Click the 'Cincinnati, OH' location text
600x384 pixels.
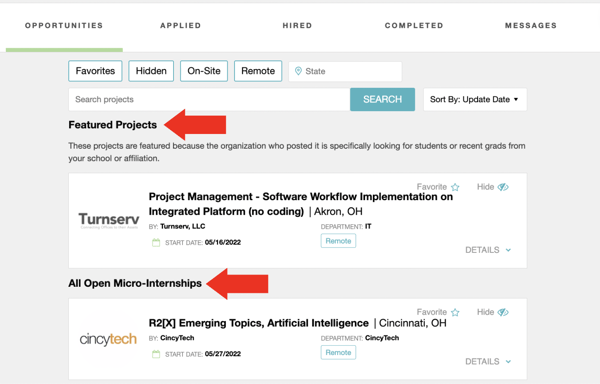[x=412, y=323]
